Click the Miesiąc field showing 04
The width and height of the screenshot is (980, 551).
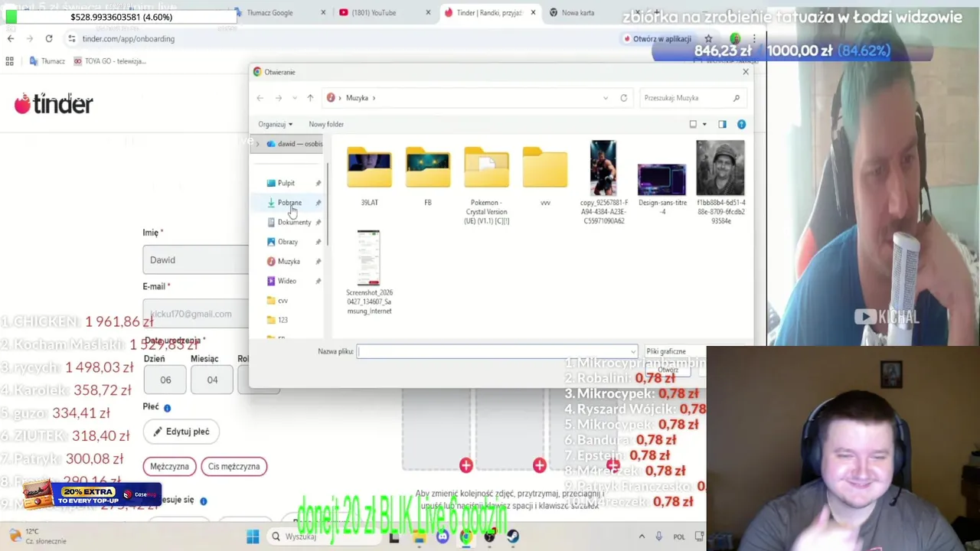[212, 380]
